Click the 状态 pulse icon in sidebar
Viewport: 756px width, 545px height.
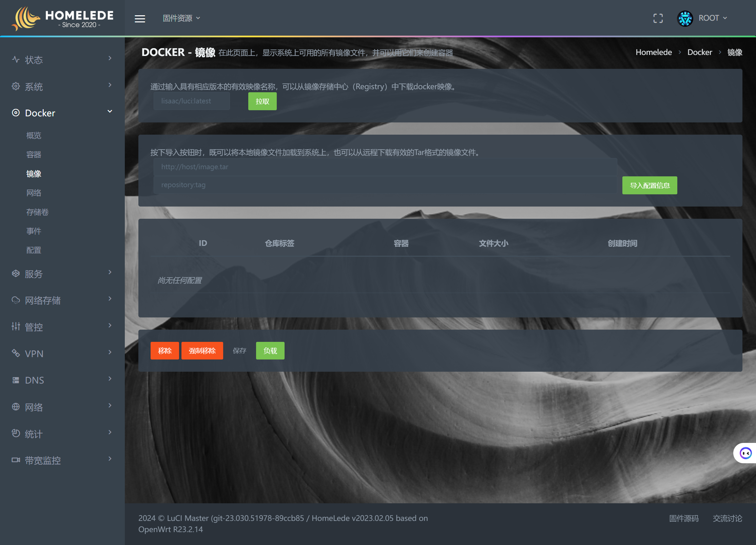[16, 59]
